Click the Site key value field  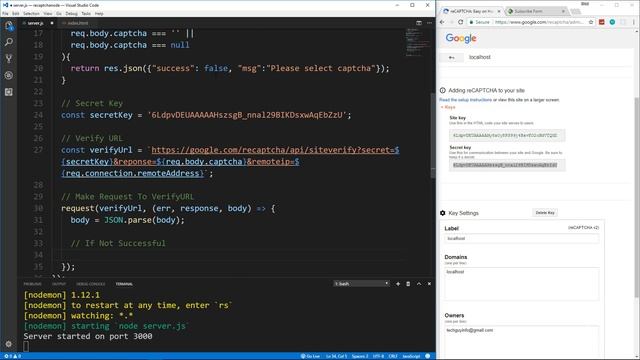pos(507,136)
